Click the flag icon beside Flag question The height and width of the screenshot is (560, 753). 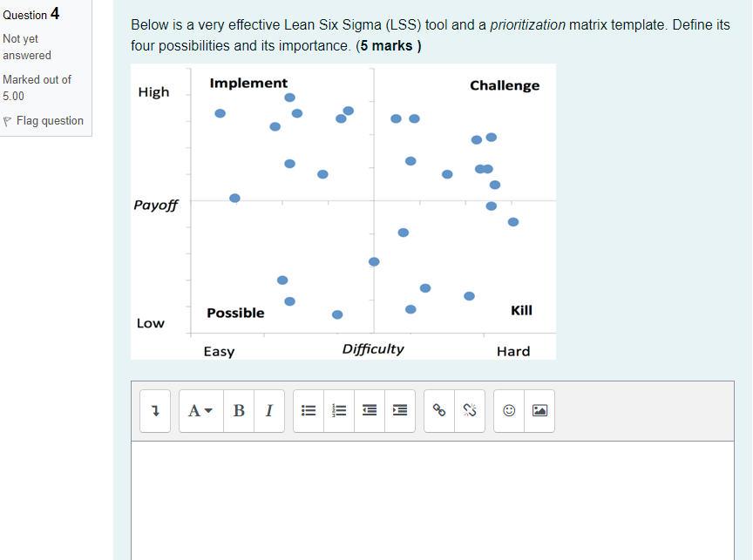(x=7, y=120)
